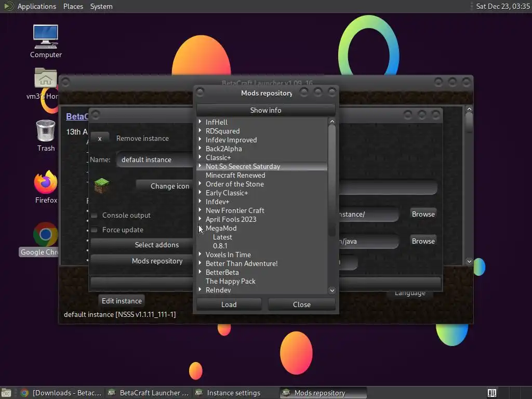
Task: Close the Mods repository using Close button
Action: click(x=302, y=304)
